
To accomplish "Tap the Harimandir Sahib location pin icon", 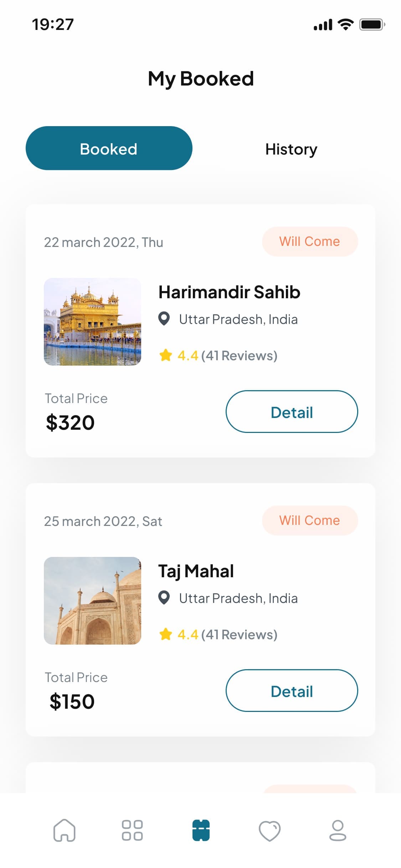I will coord(164,319).
